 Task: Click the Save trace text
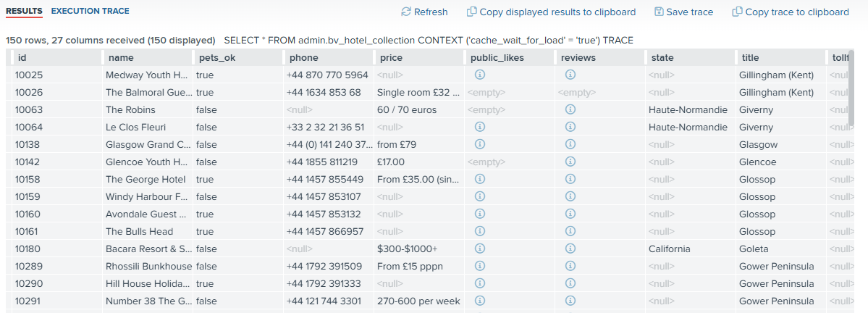click(690, 12)
